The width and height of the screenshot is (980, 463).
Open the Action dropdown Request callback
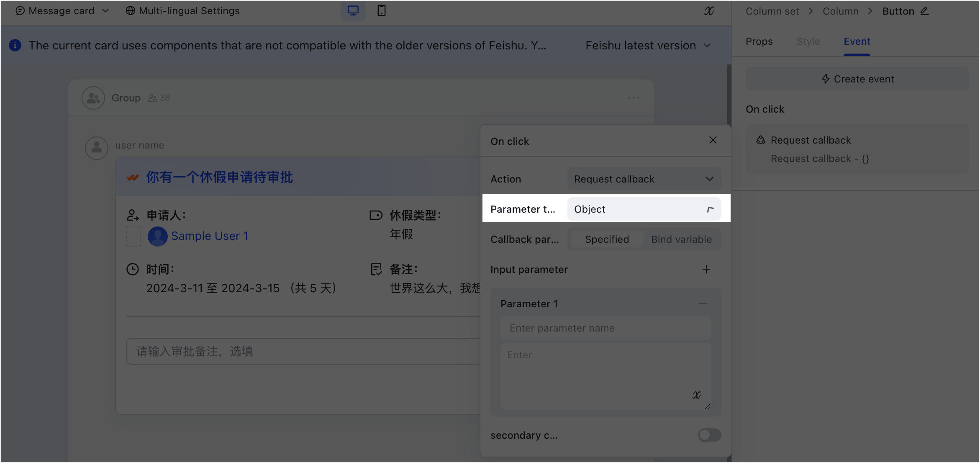tap(644, 179)
